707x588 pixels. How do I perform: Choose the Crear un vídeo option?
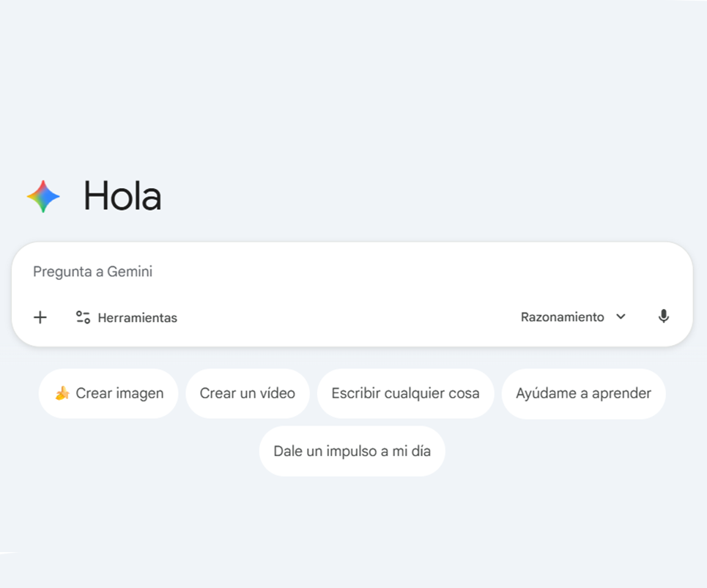(x=248, y=393)
